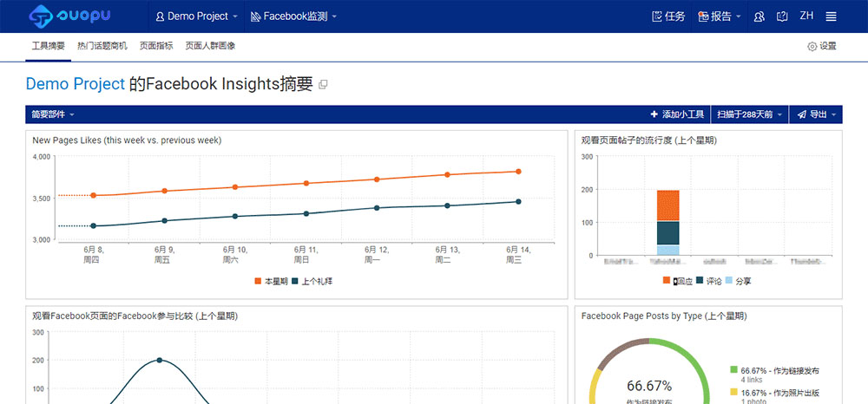868x404 pixels.
Task: Click the 16.67% 作为照片出版 legend item
Action: tap(775, 396)
